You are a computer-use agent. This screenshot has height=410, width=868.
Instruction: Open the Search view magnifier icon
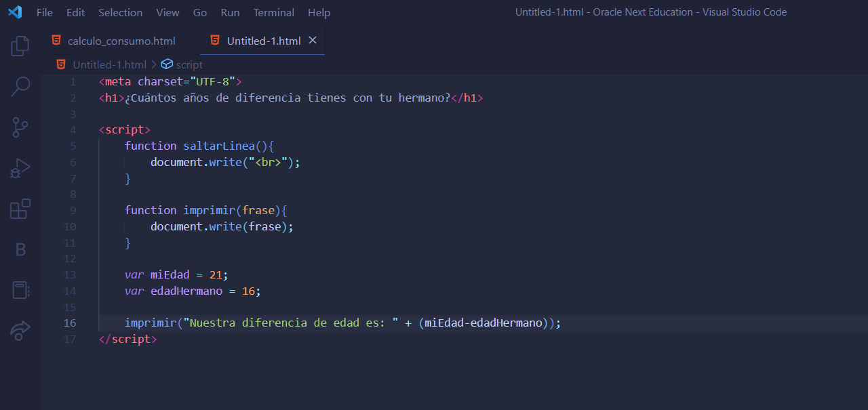(x=20, y=86)
